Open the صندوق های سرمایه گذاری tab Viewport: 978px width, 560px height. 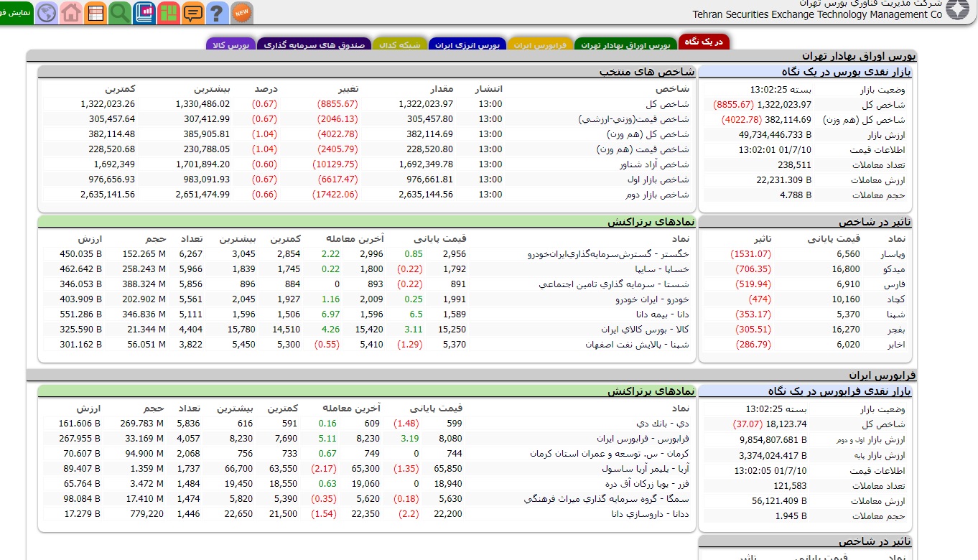tap(314, 45)
